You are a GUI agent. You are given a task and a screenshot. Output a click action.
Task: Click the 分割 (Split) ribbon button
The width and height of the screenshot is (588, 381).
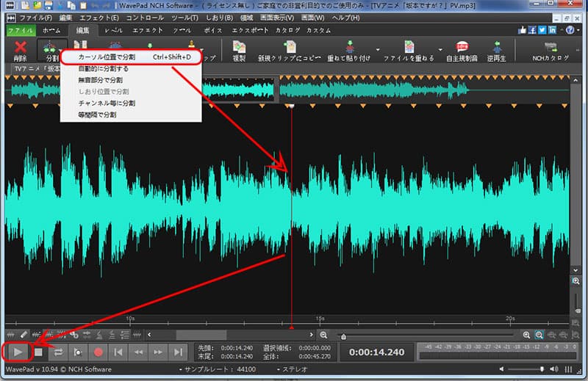(x=50, y=51)
